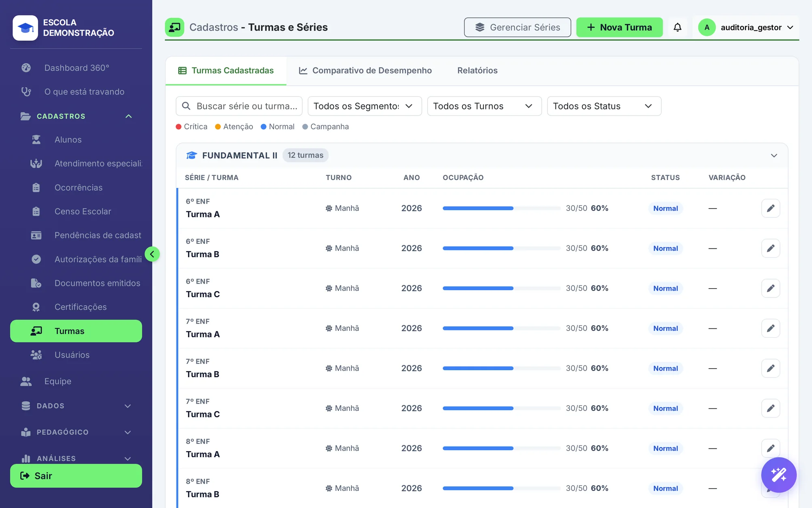Click Gerenciar Séries button

(x=517, y=27)
